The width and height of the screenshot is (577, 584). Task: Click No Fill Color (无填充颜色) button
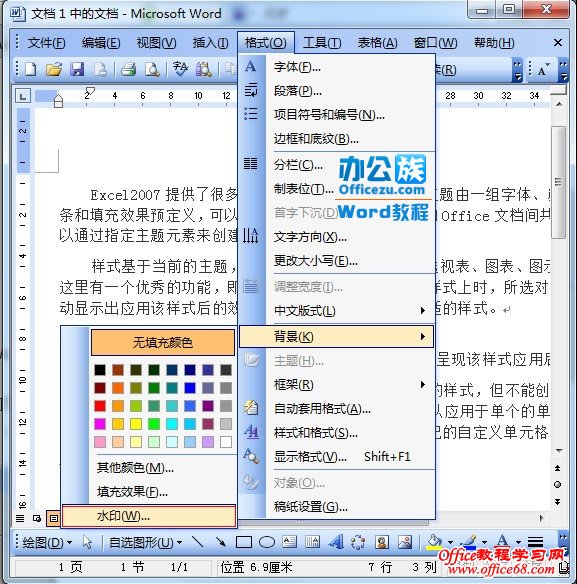163,342
